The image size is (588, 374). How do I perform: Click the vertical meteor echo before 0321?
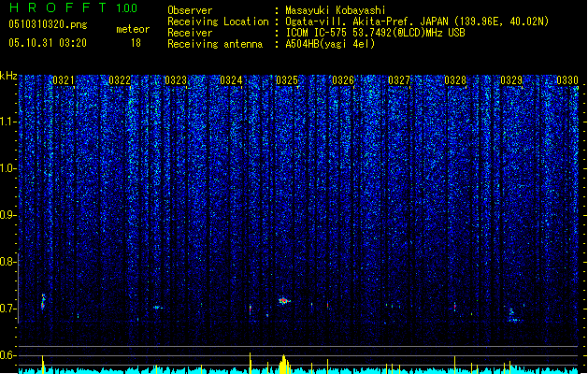[43, 302]
